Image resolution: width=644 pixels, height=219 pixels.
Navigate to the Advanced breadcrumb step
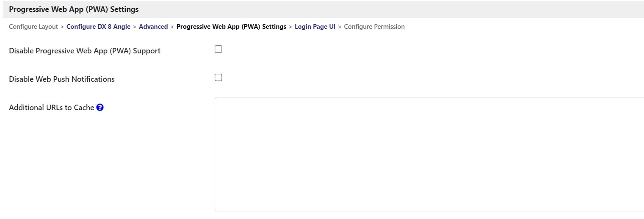pos(153,27)
